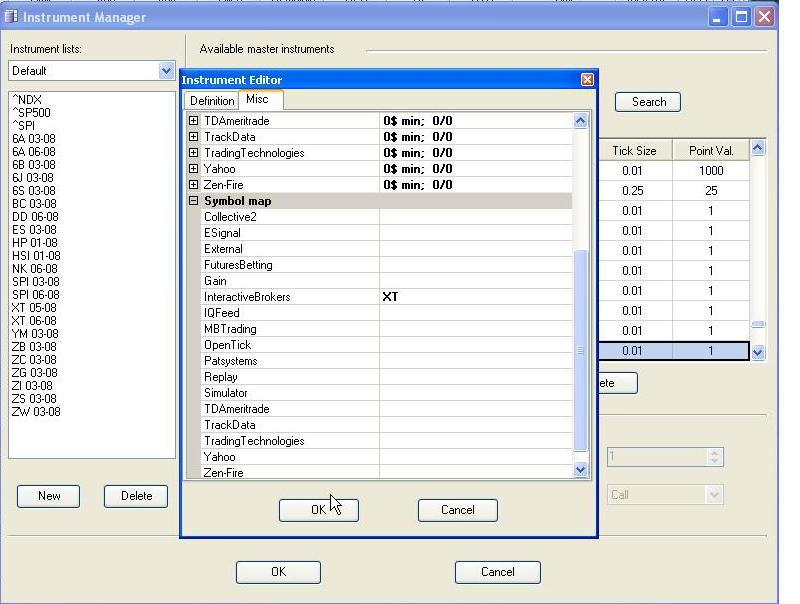Click Cancel in the Instrument Manager window
The image size is (800, 604).
[x=497, y=572]
